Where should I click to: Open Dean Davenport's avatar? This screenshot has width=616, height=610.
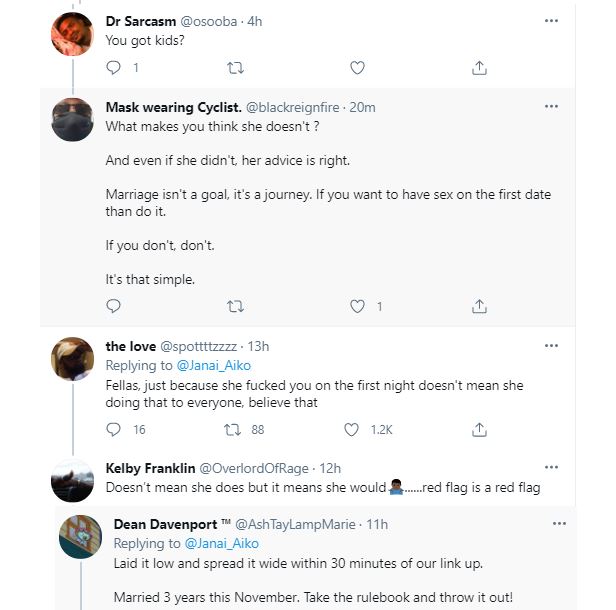(80, 537)
